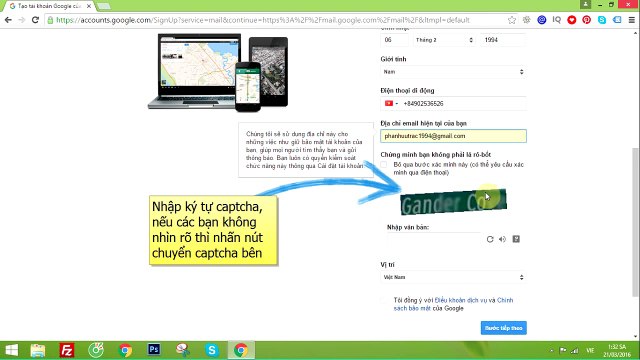Viewport: 640px width, 360px height.
Task: Click the devices illustration image
Action: click(218, 72)
